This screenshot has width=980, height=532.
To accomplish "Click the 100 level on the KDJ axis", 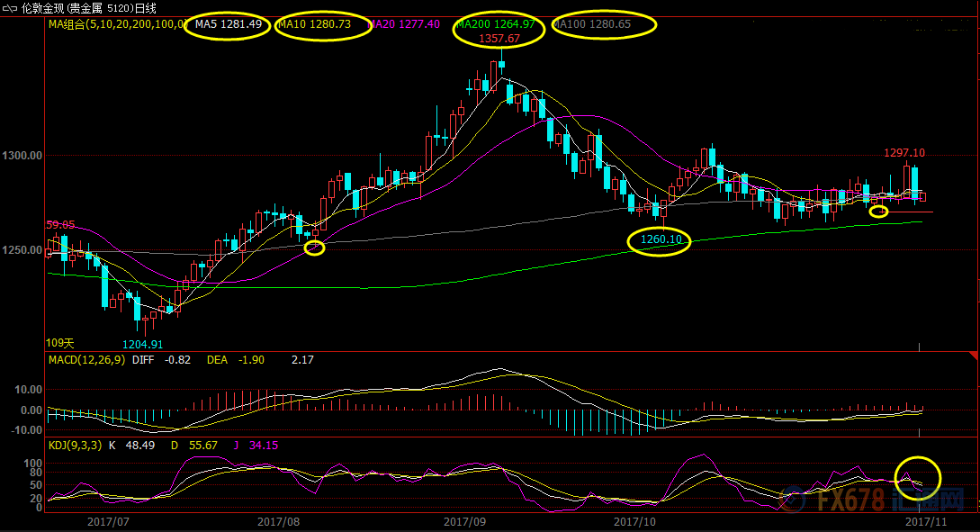I will [x=33, y=464].
